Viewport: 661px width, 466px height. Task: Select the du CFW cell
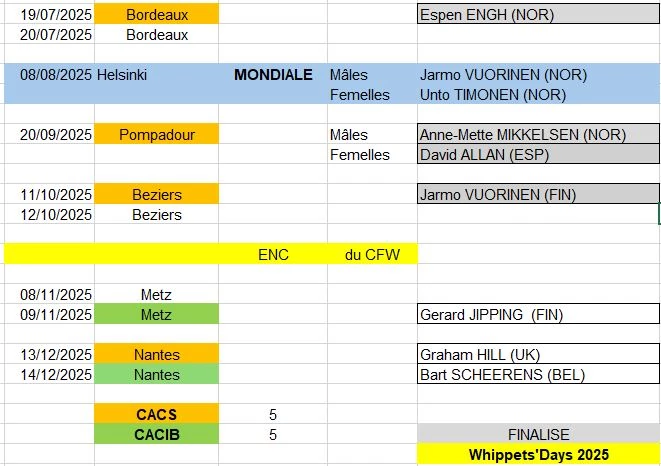pos(372,254)
